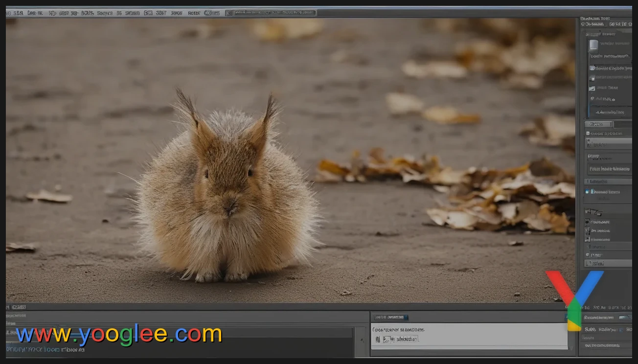The image size is (638, 364).
Task: Click the small document icon in the bottom dialog
Action: coord(378,338)
